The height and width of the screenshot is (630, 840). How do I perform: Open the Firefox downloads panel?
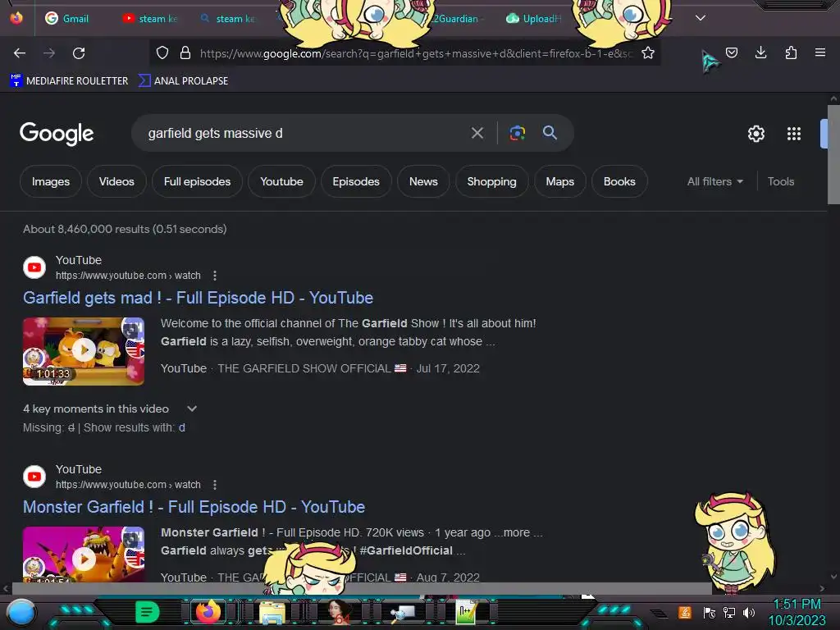[760, 52]
